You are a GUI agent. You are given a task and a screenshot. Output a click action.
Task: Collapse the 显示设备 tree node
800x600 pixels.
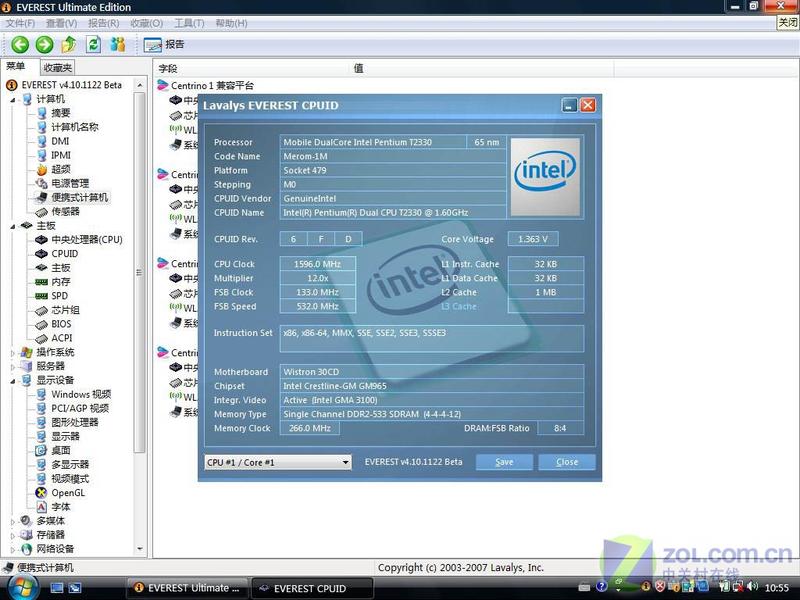(x=13, y=381)
